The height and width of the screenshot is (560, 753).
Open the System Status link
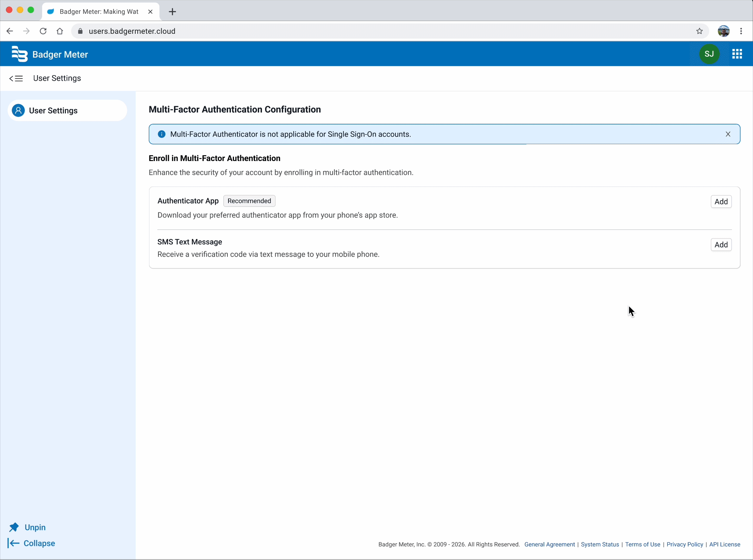click(600, 544)
